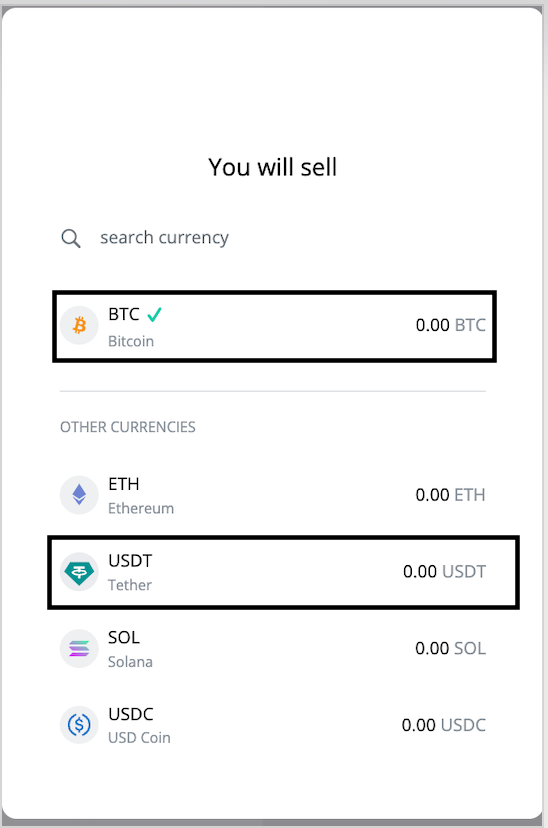
Task: Click the green checkmark beside BTC
Action: 154,315
